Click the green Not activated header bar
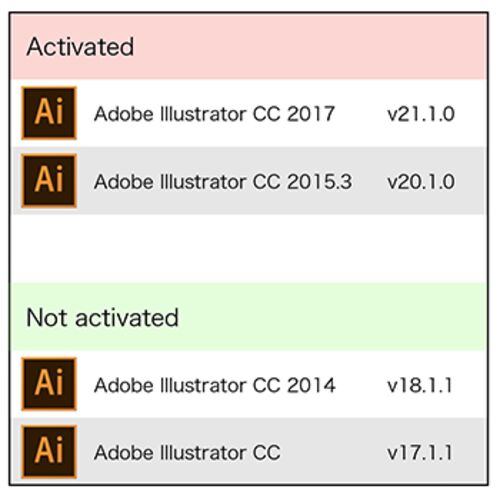Image resolution: width=500 pixels, height=499 pixels. click(x=249, y=317)
